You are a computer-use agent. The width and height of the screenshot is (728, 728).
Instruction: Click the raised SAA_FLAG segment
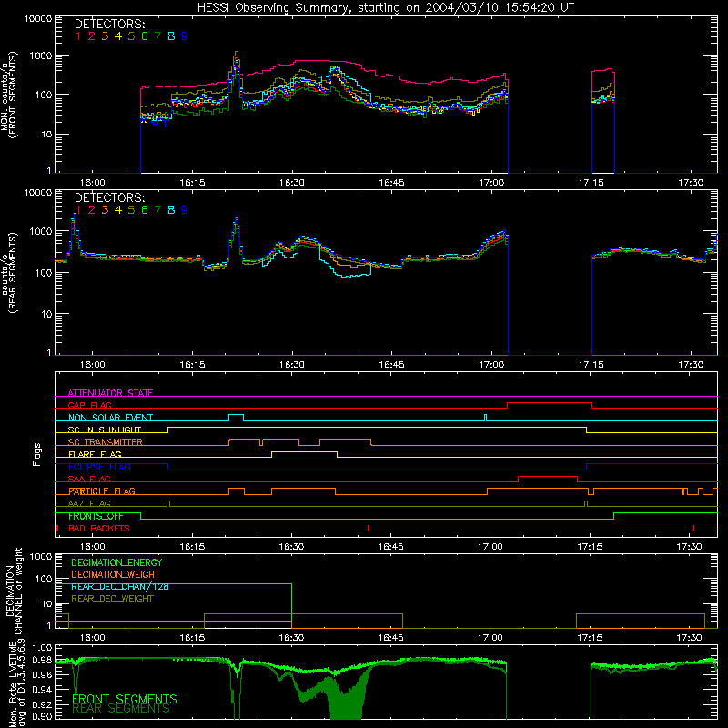pos(548,476)
